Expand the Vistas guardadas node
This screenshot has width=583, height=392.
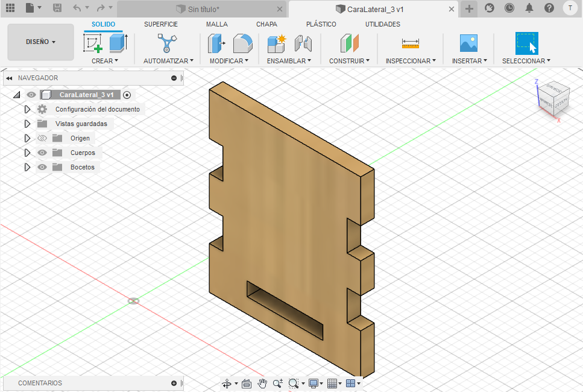[27, 124]
